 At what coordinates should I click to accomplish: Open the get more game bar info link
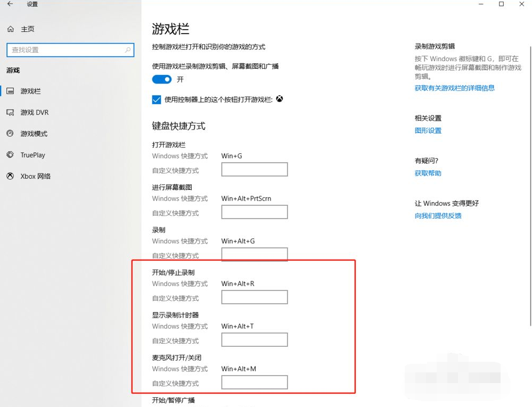pyautogui.click(x=455, y=88)
